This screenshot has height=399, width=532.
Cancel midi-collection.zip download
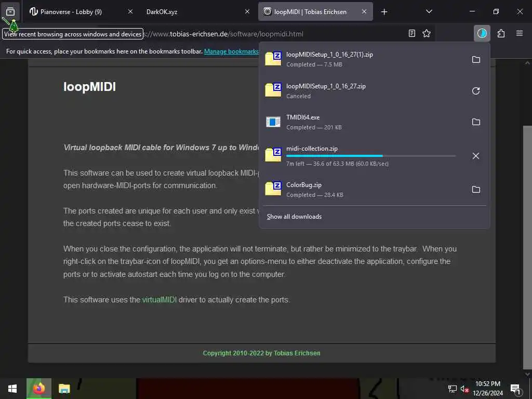476,156
